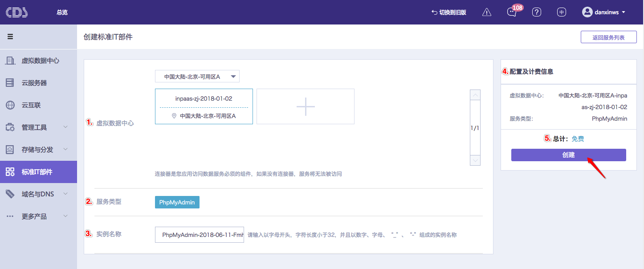Select the inpaas-zj-2018-01-02 data center card
The width and height of the screenshot is (644, 269).
click(204, 106)
